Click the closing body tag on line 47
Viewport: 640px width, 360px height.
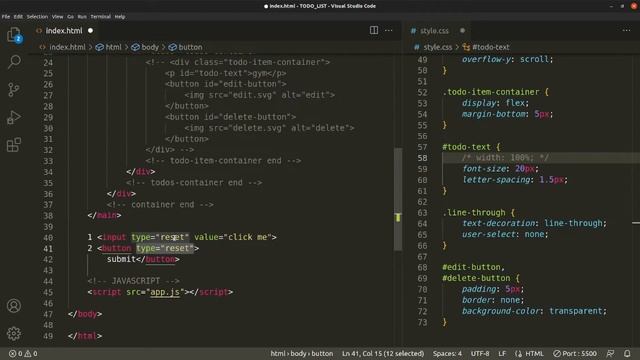pos(85,314)
